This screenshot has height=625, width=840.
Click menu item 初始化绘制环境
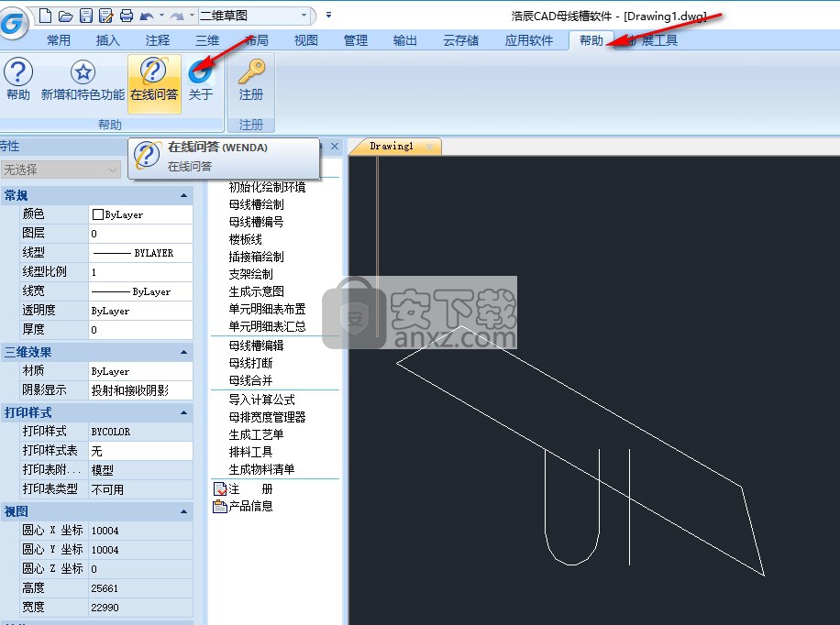tap(267, 187)
